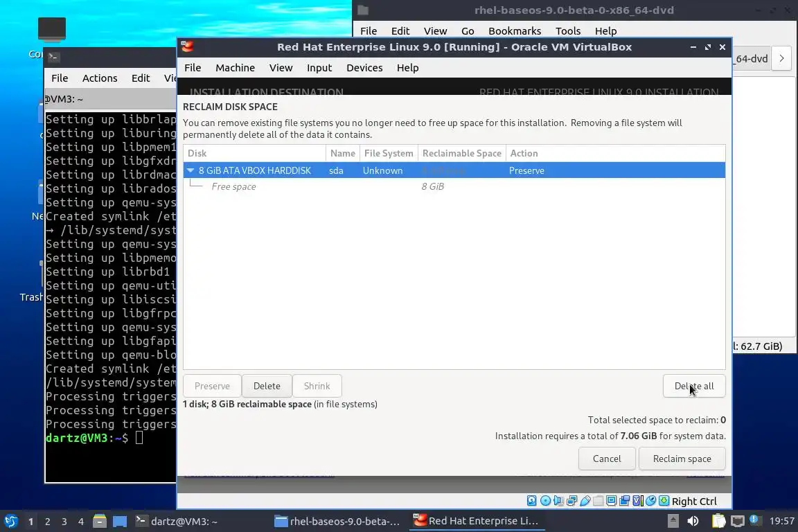Click the volume speaker icon in system tray
The width and height of the screenshot is (798, 532).
(693, 521)
